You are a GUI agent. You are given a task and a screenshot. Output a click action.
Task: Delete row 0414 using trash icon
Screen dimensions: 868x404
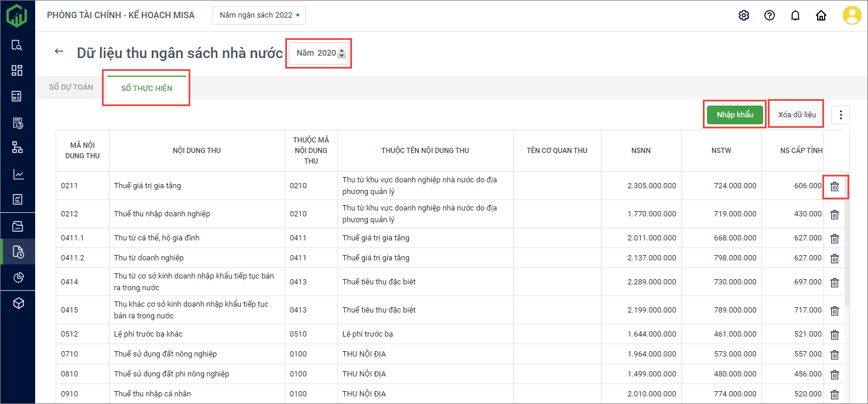835,283
